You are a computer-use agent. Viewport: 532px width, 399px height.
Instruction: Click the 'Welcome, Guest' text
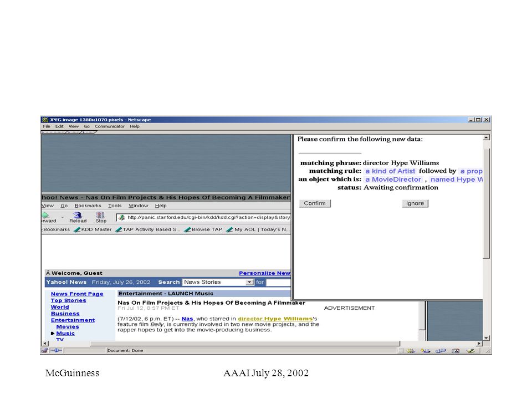pyautogui.click(x=77, y=273)
